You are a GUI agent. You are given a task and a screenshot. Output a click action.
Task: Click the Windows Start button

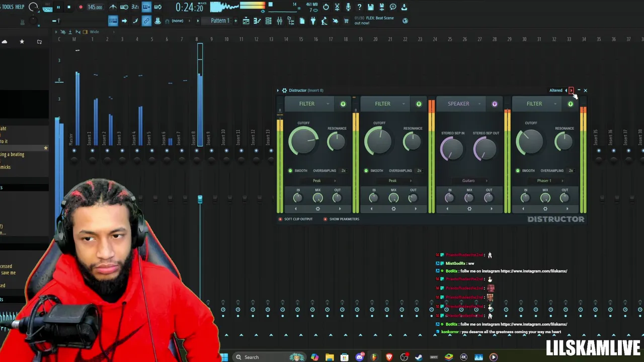coord(224,357)
